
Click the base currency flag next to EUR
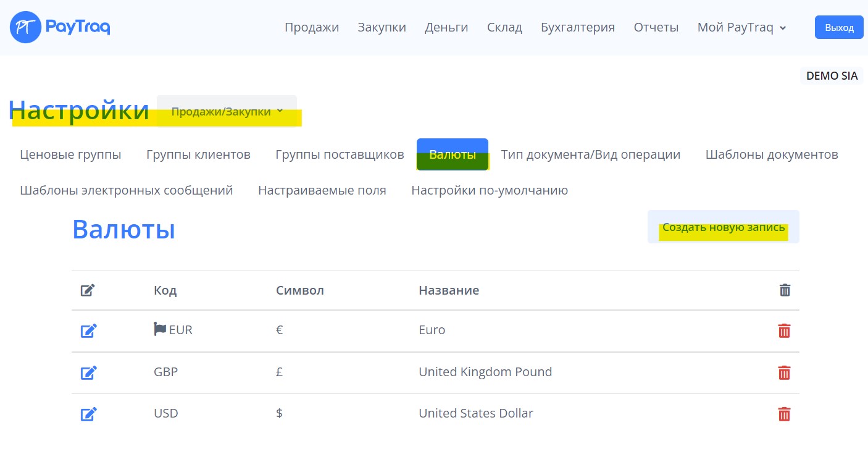[x=160, y=329]
